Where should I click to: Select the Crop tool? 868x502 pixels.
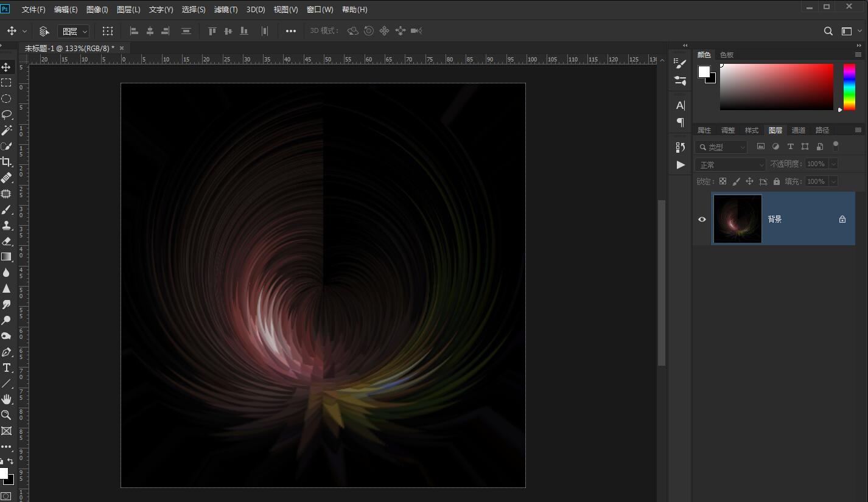pyautogui.click(x=7, y=162)
